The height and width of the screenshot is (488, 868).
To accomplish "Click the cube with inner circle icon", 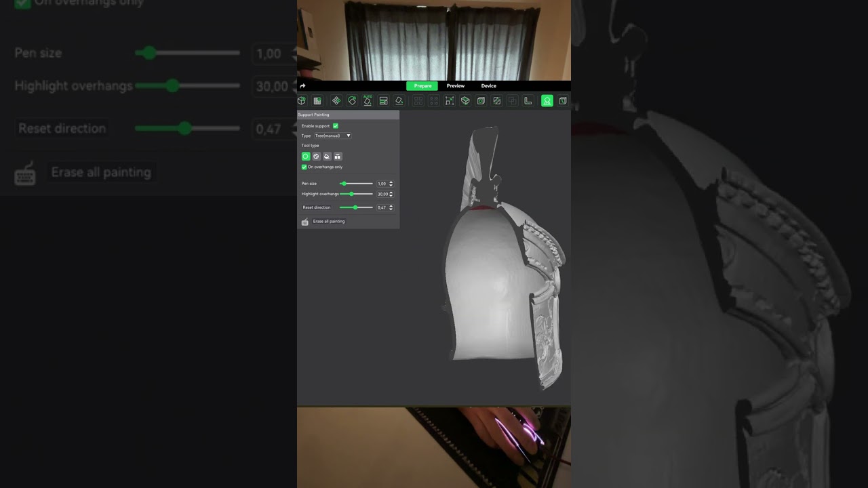I will point(481,101).
